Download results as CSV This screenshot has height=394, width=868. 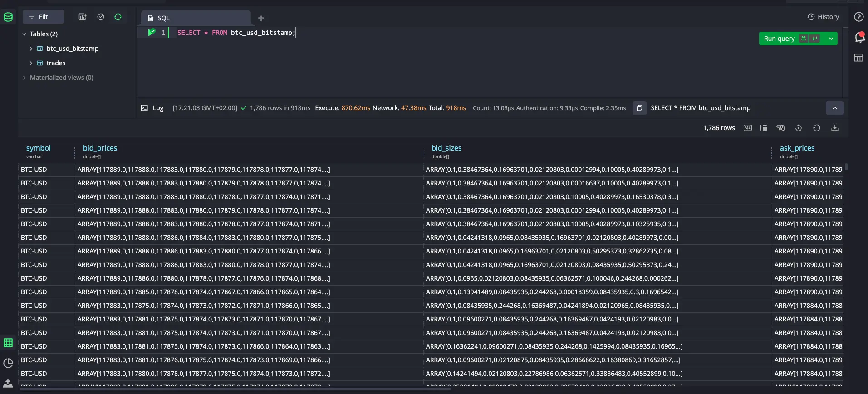click(835, 128)
